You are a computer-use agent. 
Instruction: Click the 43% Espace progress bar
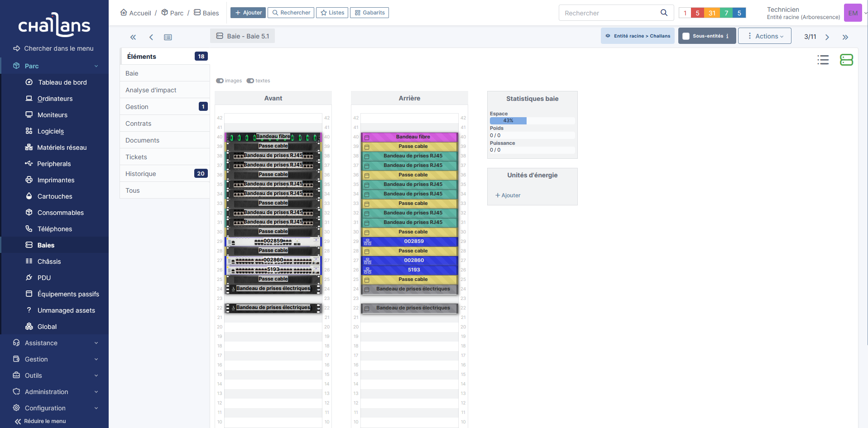508,121
